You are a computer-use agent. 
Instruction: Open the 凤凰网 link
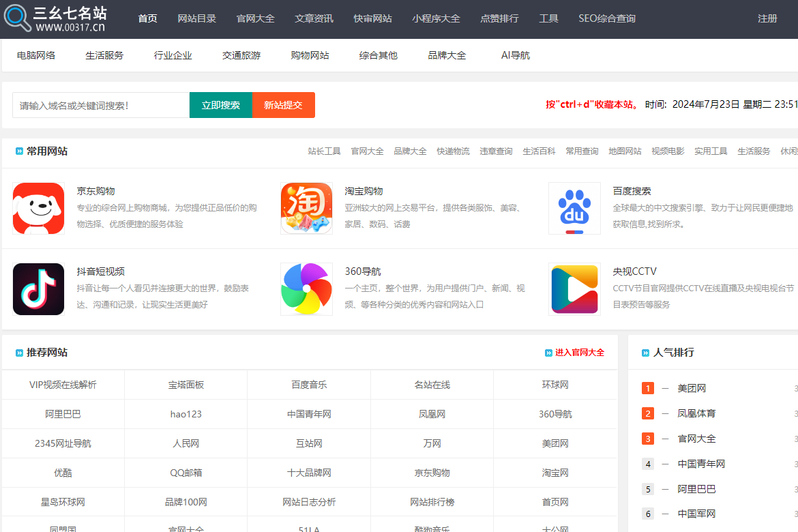(432, 415)
